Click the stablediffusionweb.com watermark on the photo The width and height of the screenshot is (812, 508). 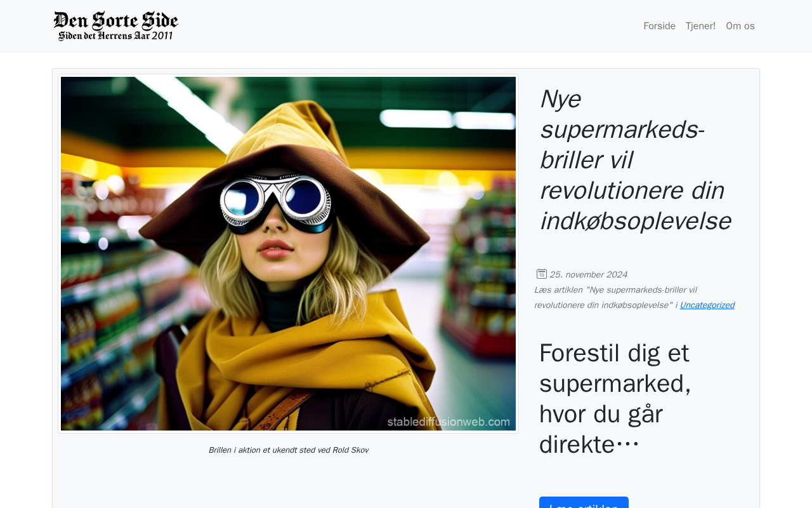click(449, 422)
